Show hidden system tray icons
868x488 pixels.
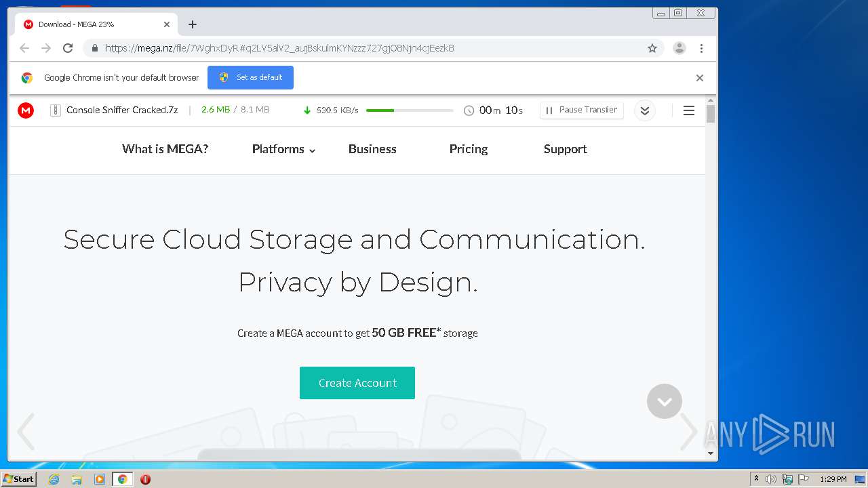[x=756, y=479]
